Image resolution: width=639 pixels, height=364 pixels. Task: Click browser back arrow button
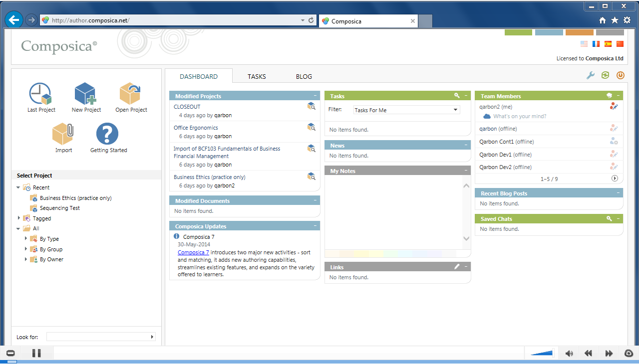click(x=14, y=20)
